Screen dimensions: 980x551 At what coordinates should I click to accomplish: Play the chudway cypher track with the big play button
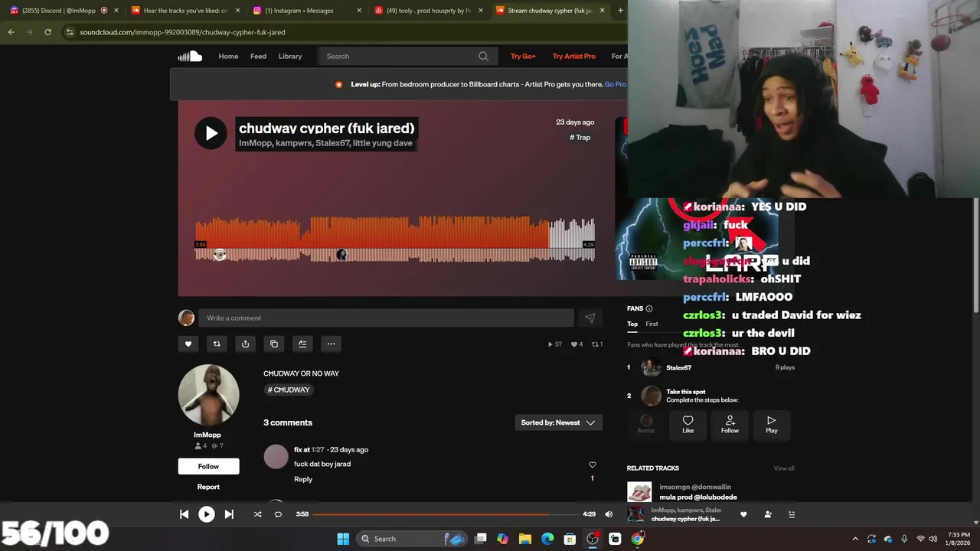[x=211, y=133]
